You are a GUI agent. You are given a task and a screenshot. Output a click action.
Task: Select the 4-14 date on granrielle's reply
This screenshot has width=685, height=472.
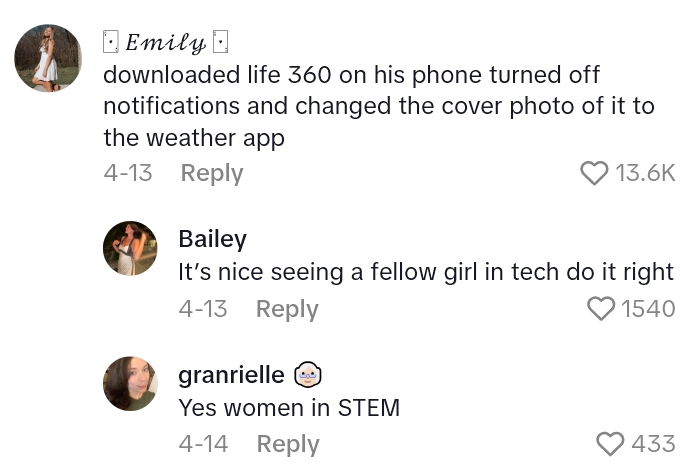point(203,443)
